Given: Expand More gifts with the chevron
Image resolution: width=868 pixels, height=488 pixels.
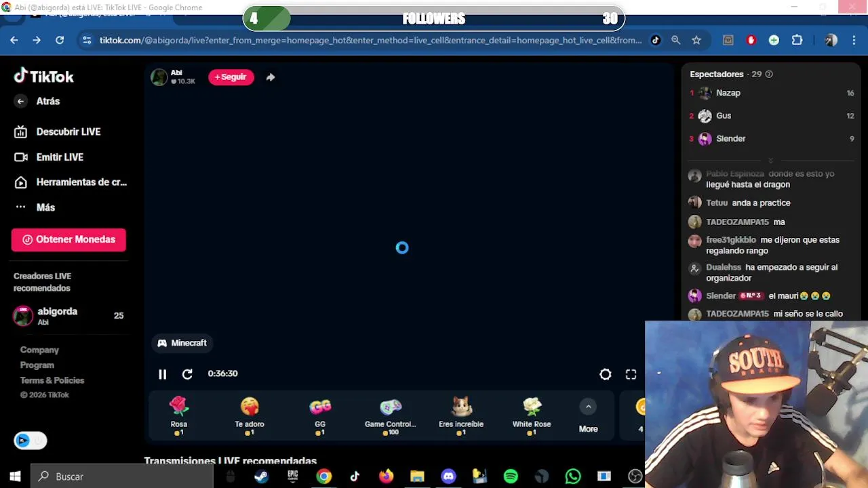Looking at the screenshot, I should (x=588, y=407).
